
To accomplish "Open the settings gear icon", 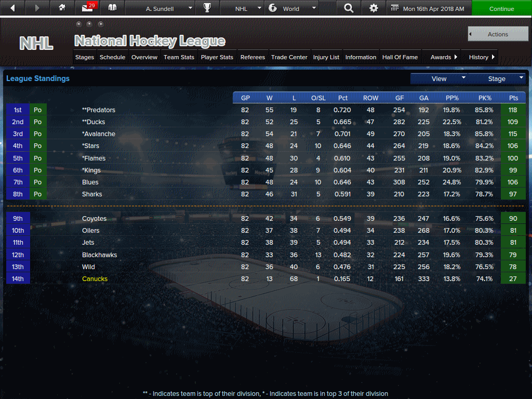I will point(374,8).
